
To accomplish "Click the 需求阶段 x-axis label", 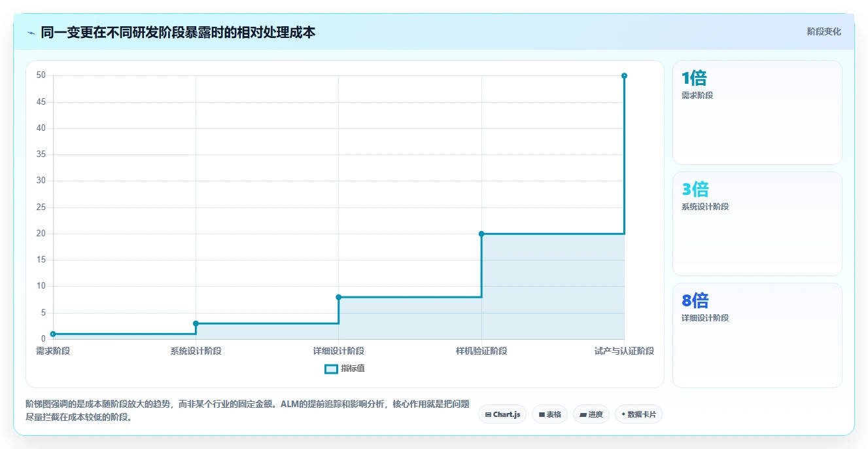I will pos(53,351).
